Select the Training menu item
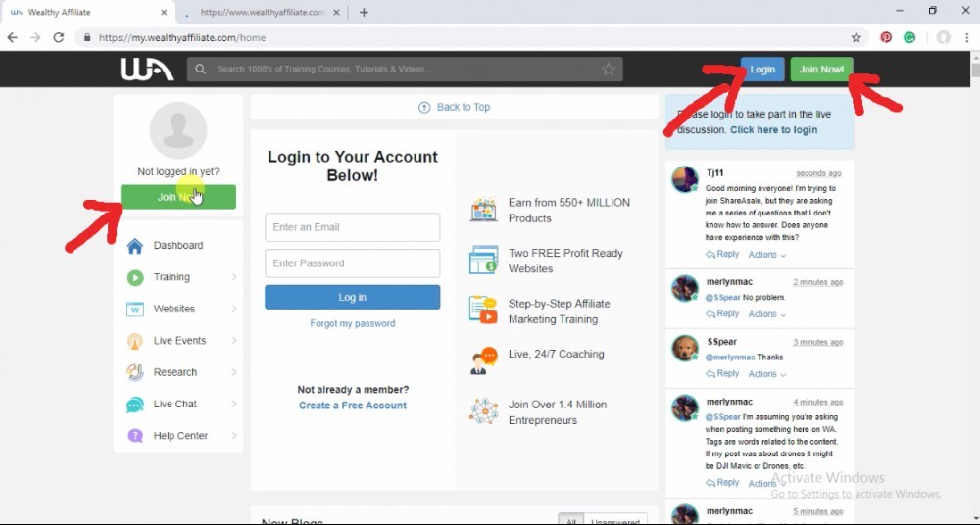Screen dimensions: 980x525 pyautogui.click(x=178, y=277)
